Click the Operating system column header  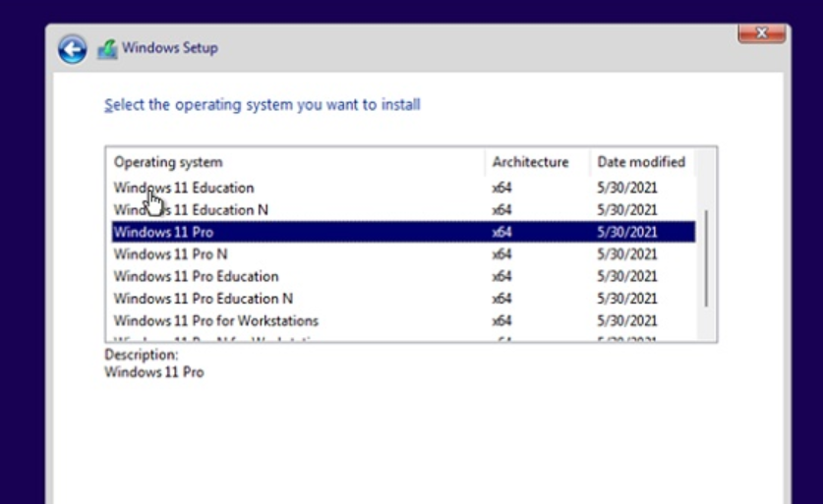pos(168,162)
